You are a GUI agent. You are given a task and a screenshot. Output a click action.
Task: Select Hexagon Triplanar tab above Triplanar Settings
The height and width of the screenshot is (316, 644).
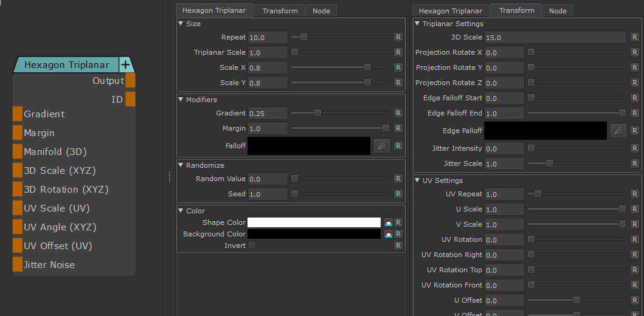[451, 11]
